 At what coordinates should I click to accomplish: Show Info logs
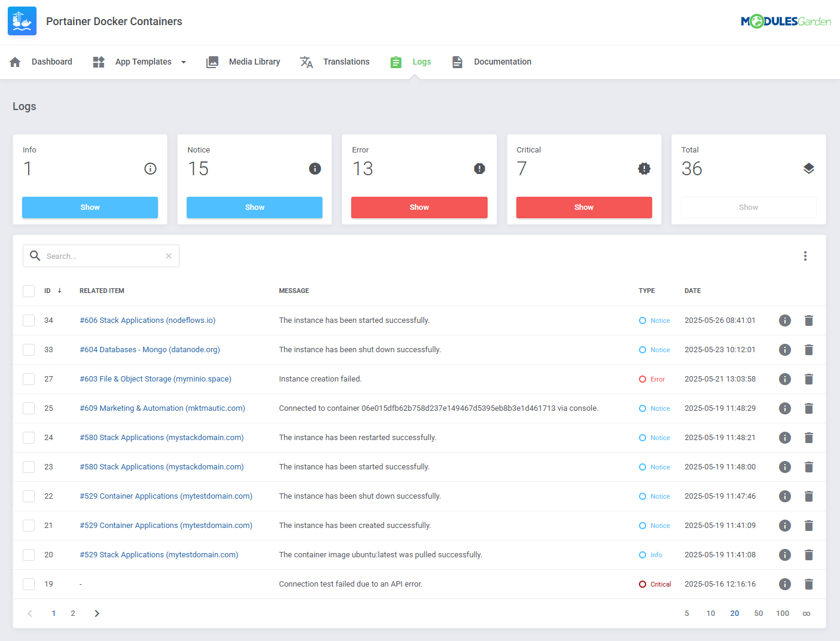[90, 207]
